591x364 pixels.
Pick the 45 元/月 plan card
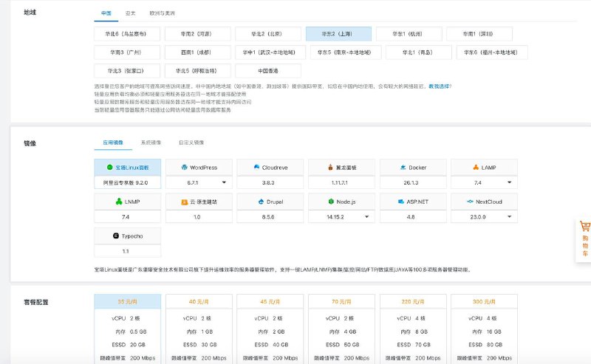270,329
